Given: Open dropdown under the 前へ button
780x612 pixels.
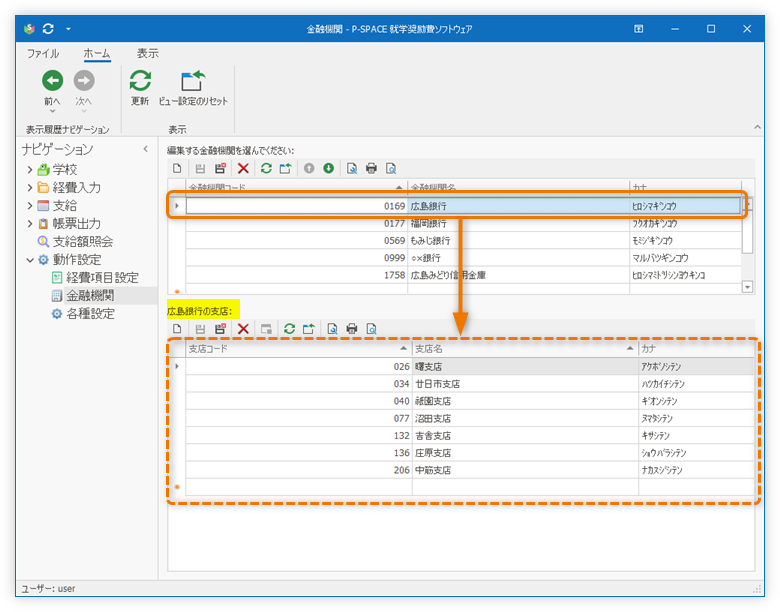Looking at the screenshot, I should (x=52, y=111).
